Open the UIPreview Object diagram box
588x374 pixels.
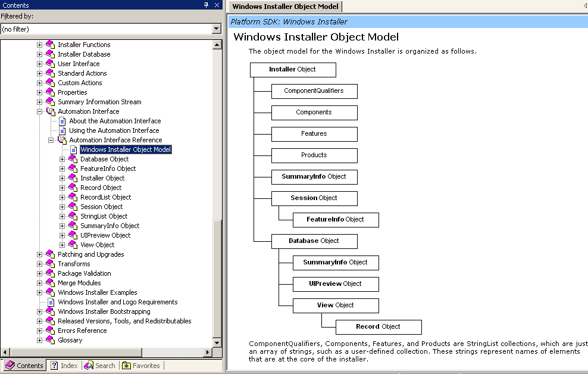336,284
